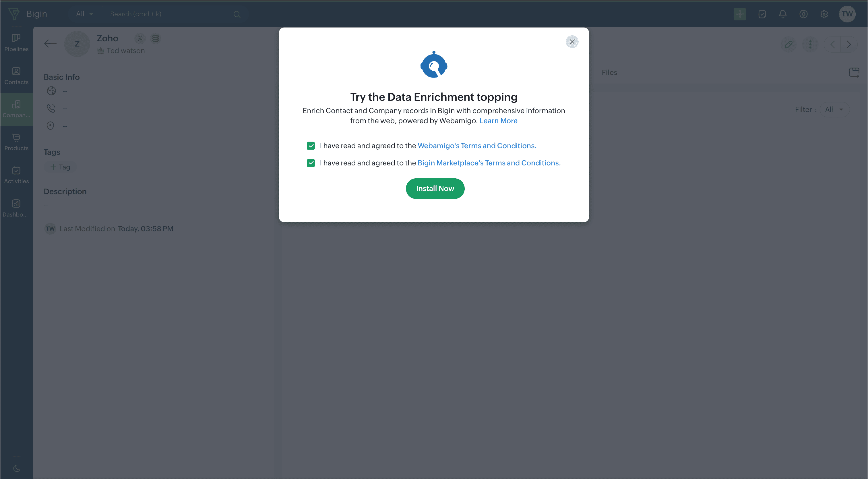Open the Products module icon
The height and width of the screenshot is (479, 868).
pyautogui.click(x=16, y=142)
